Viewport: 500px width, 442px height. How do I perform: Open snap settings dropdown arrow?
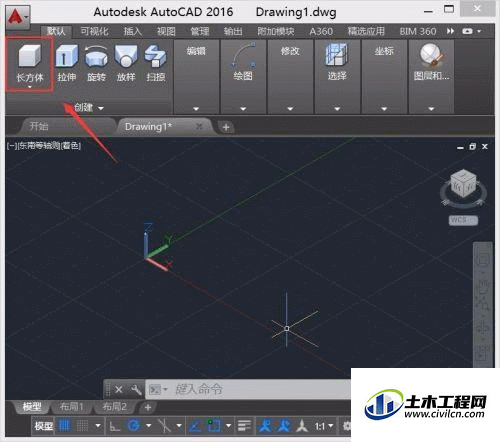[98, 426]
